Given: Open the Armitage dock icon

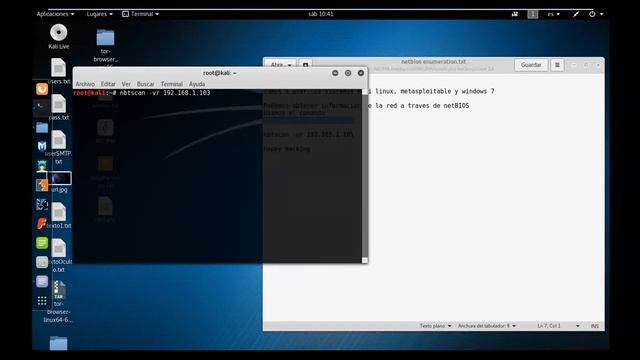Looking at the screenshot, I should [42, 166].
